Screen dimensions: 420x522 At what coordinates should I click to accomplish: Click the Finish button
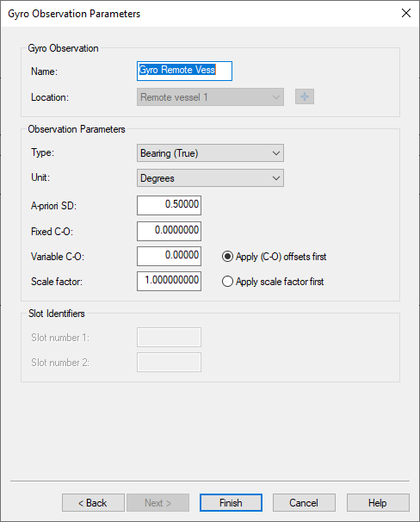(231, 503)
